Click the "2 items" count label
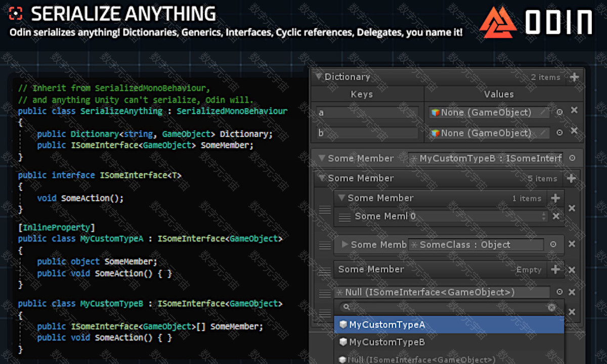The width and height of the screenshot is (607, 364). click(545, 77)
